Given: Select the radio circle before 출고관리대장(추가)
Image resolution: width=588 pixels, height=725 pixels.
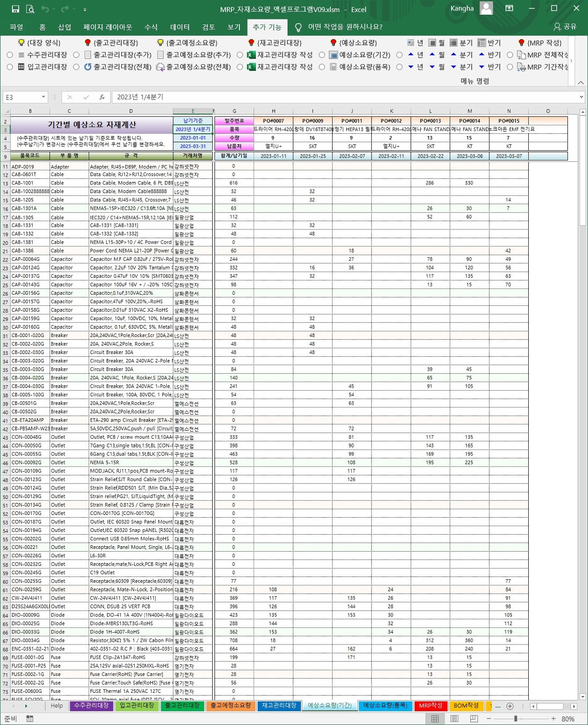Looking at the screenshot, I should tap(76, 55).
